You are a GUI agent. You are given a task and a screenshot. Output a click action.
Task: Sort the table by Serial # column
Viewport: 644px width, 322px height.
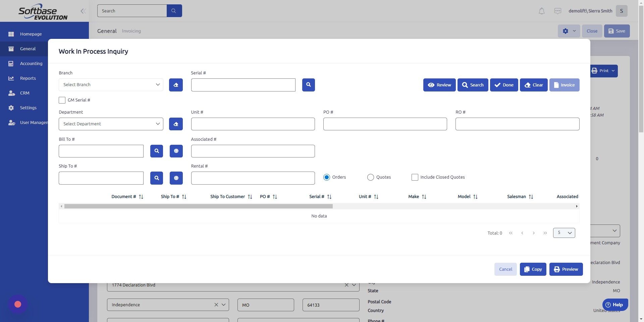[329, 197]
